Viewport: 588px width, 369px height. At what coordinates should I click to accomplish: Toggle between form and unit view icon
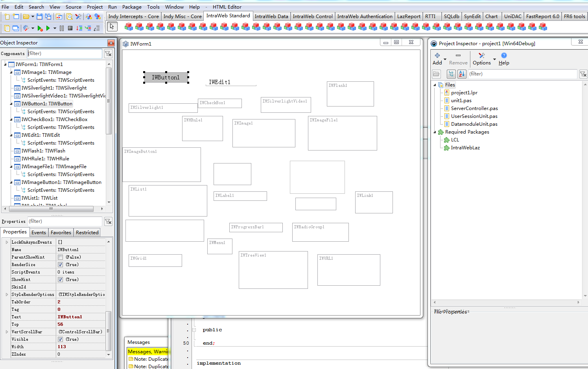pos(59,17)
